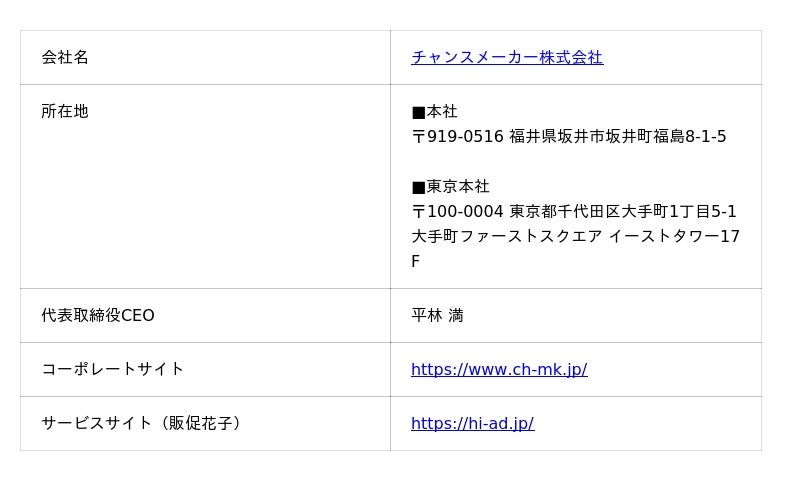Image resolution: width=800 pixels, height=481 pixels.
Task: Click the 福井県坂井市坂井町福島8-1-5 address text
Action: coord(618,137)
